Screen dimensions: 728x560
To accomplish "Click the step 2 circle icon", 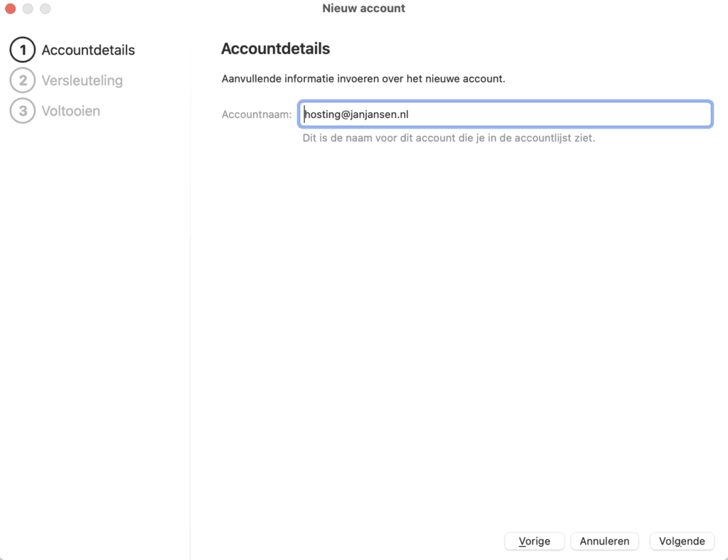I will (x=23, y=80).
